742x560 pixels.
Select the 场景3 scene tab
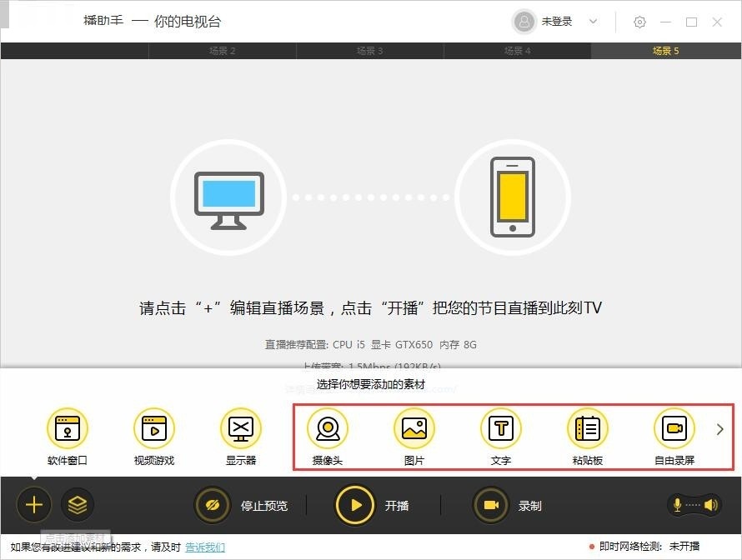pos(370,50)
